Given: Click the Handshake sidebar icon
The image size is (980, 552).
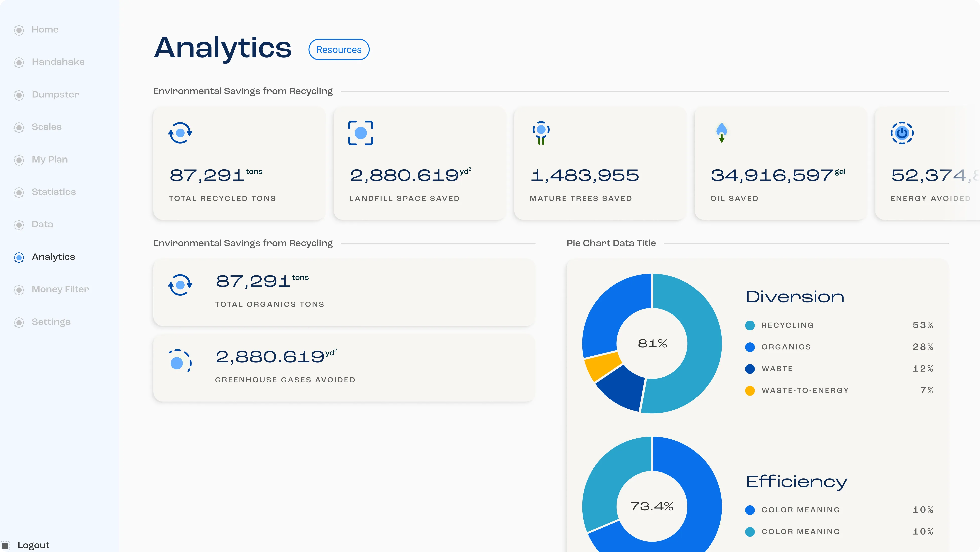Looking at the screenshot, I should [19, 62].
